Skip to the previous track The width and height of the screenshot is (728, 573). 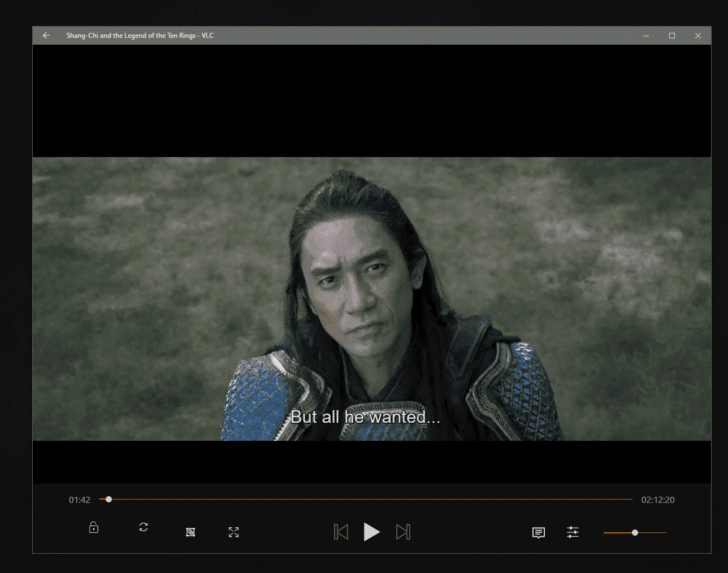(341, 532)
